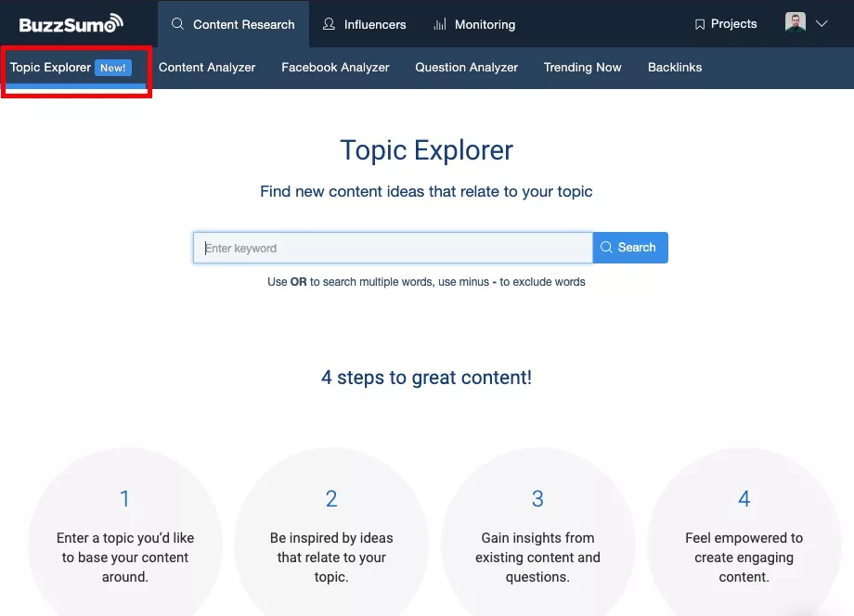Click the search icon inside the Search button

point(608,247)
